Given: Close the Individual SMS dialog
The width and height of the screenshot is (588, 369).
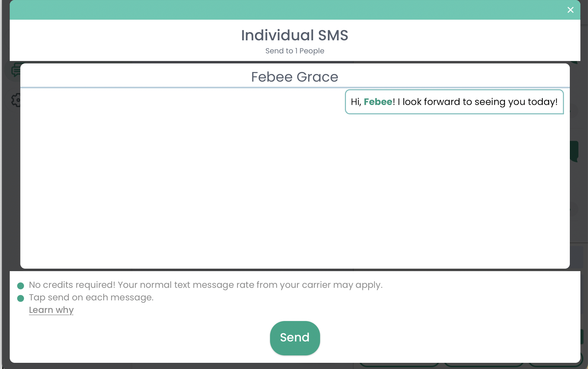Looking at the screenshot, I should point(570,10).
